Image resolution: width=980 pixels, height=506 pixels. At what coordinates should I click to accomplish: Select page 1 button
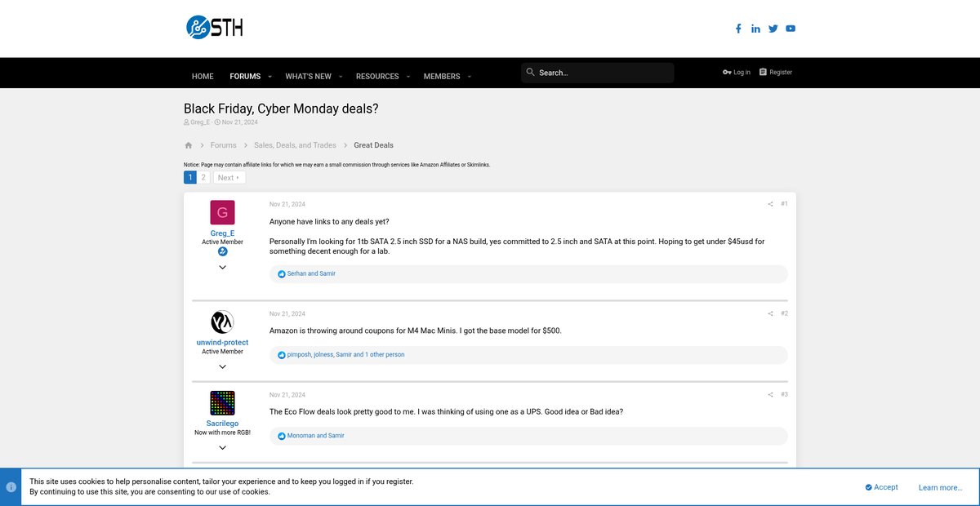tap(190, 177)
